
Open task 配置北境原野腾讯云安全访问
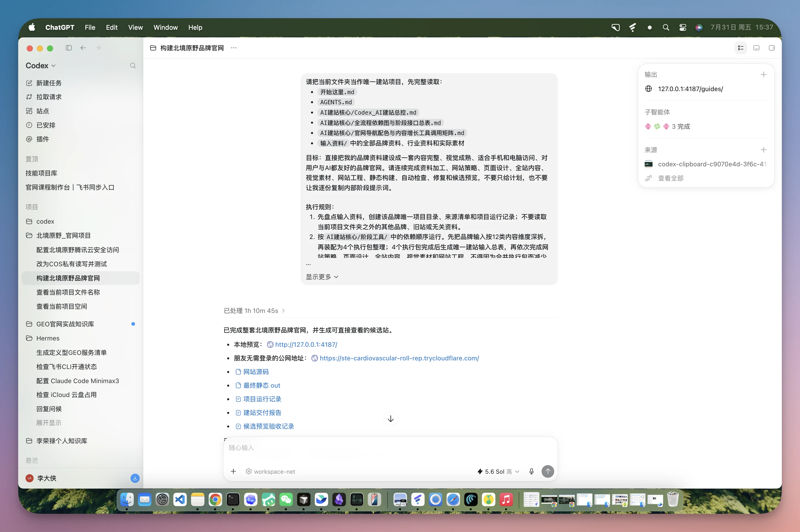(78, 250)
